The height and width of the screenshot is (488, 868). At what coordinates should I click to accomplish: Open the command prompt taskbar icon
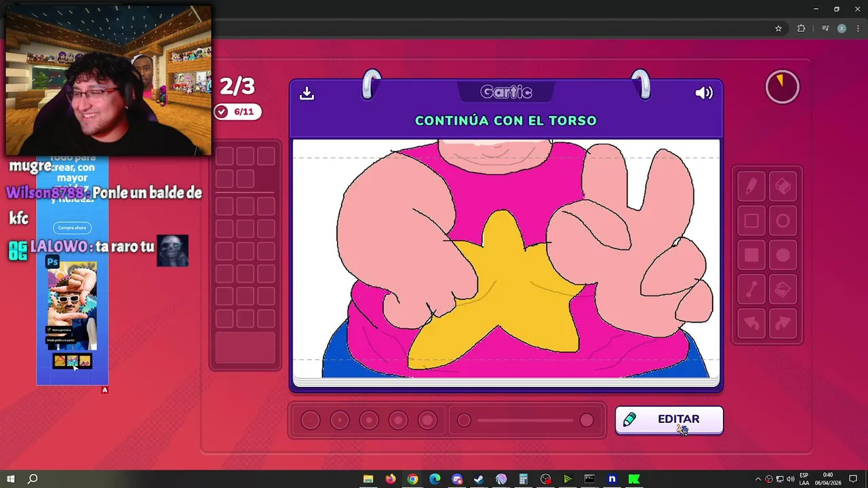point(589,479)
